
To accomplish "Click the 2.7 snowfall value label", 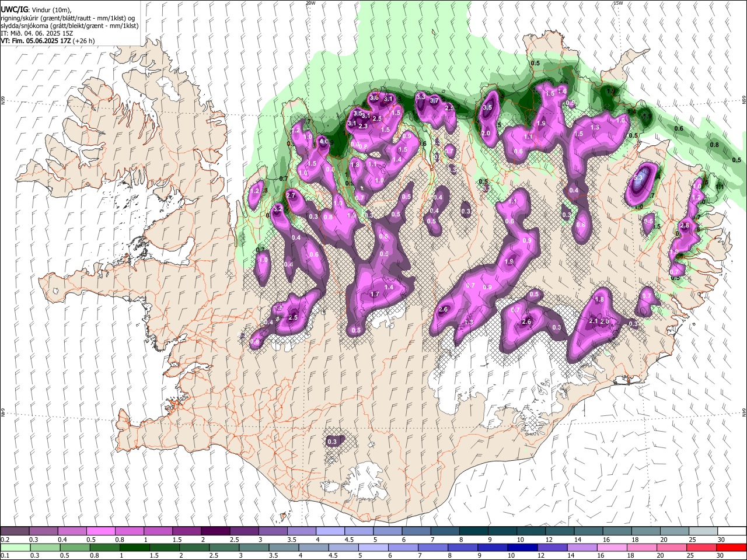I will coord(291,196).
